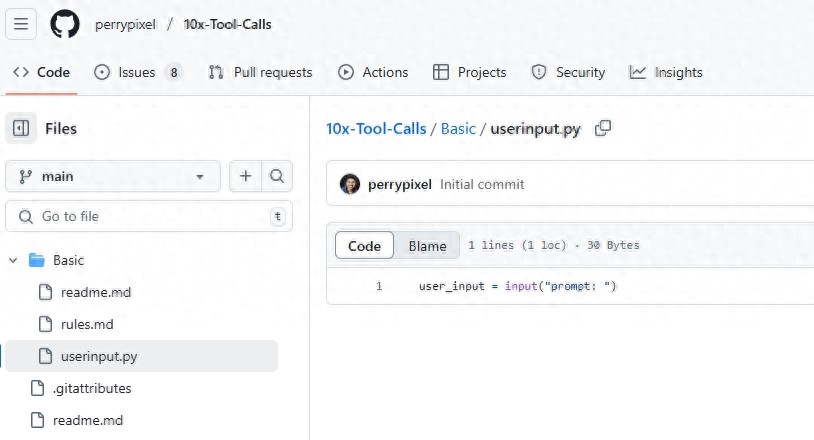Navigate to Basic breadcrumb folder link

[x=458, y=128]
